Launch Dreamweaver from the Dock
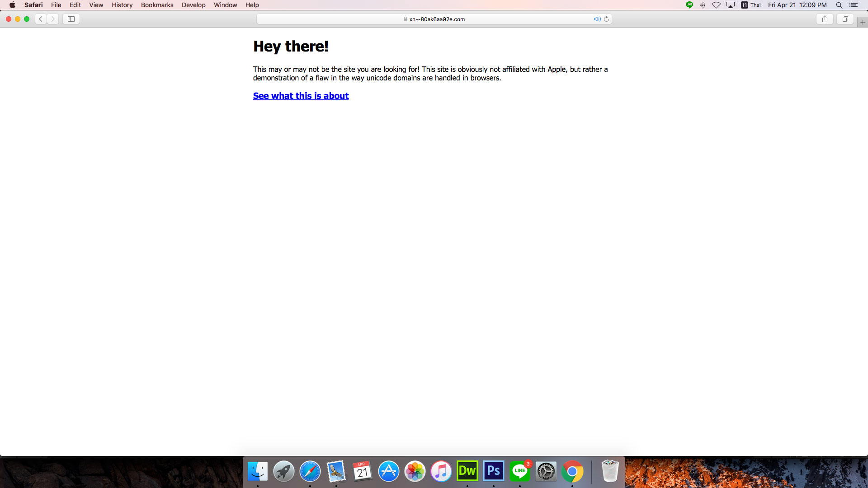This screenshot has width=868, height=488. pos(467,471)
